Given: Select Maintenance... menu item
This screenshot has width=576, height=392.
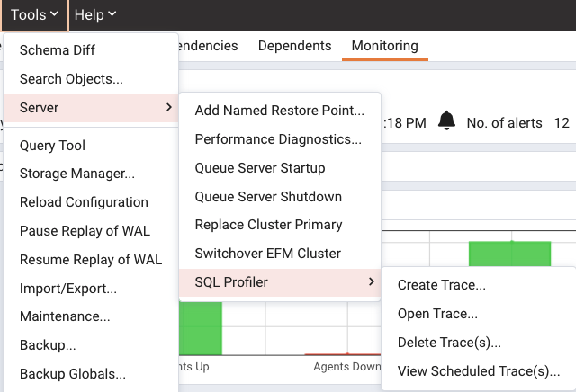Looking at the screenshot, I should coord(91,316).
